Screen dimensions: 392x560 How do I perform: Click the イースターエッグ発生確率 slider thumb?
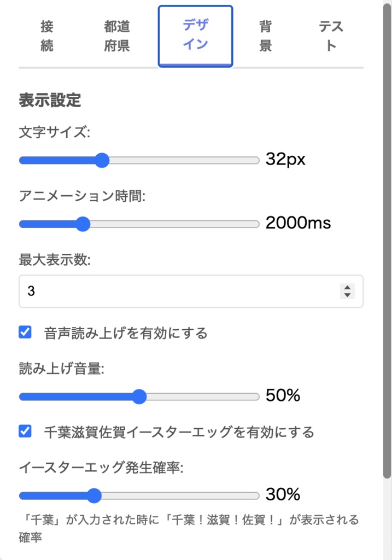click(x=95, y=496)
